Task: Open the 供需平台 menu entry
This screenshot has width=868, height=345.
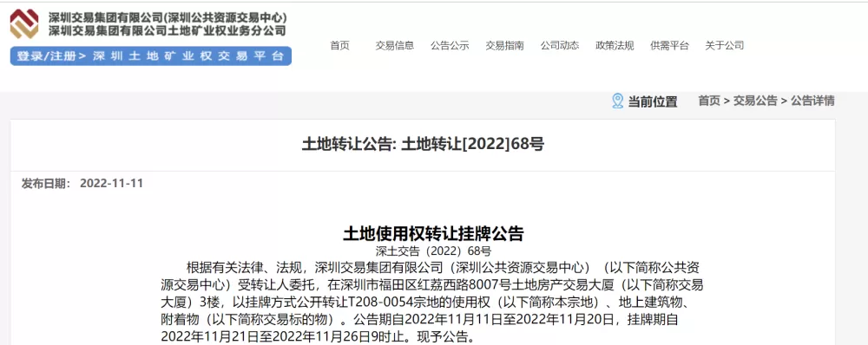Action: click(669, 46)
